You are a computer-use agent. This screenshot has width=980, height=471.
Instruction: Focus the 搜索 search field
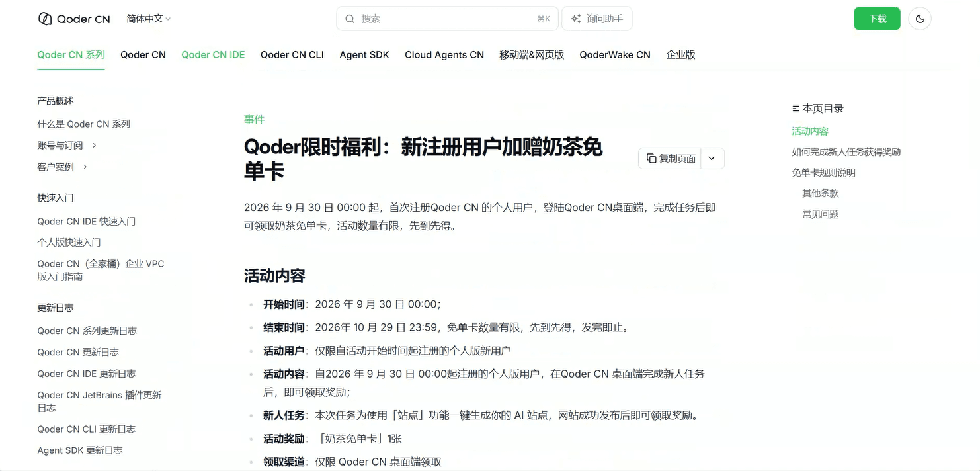click(x=447, y=19)
